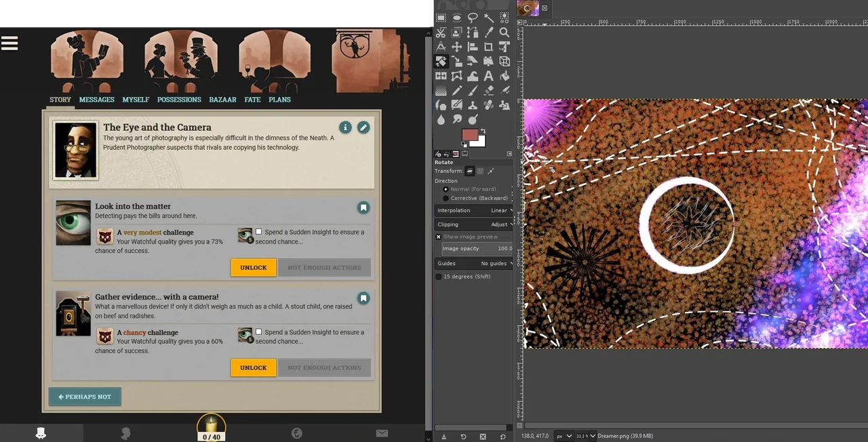Click the PERHAPS NOT button

tap(85, 397)
